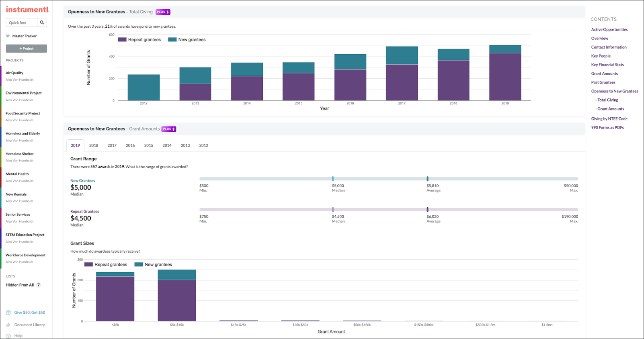Click the Instrumentl logo
Image resolution: width=644 pixels, height=339 pixels.
[27, 9]
